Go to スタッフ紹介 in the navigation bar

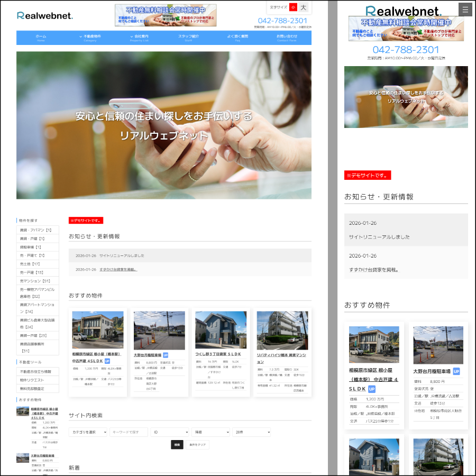point(188,38)
